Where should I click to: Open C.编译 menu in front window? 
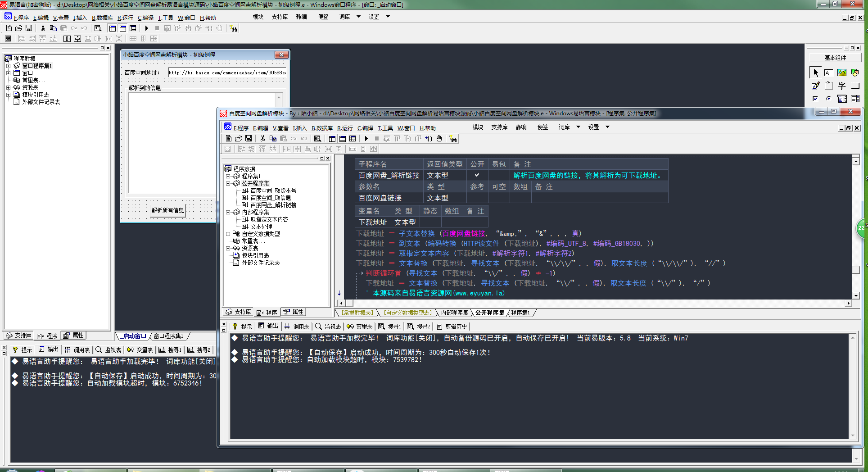click(365, 128)
